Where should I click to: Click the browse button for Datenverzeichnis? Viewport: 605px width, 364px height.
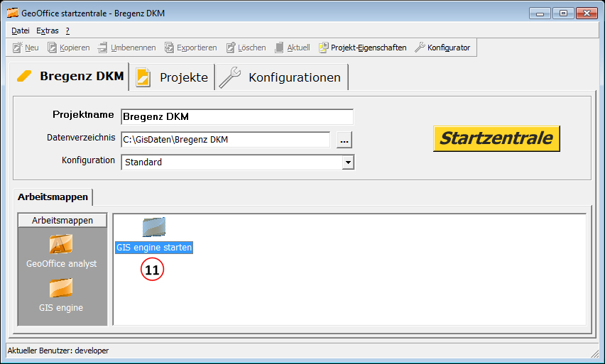click(344, 140)
